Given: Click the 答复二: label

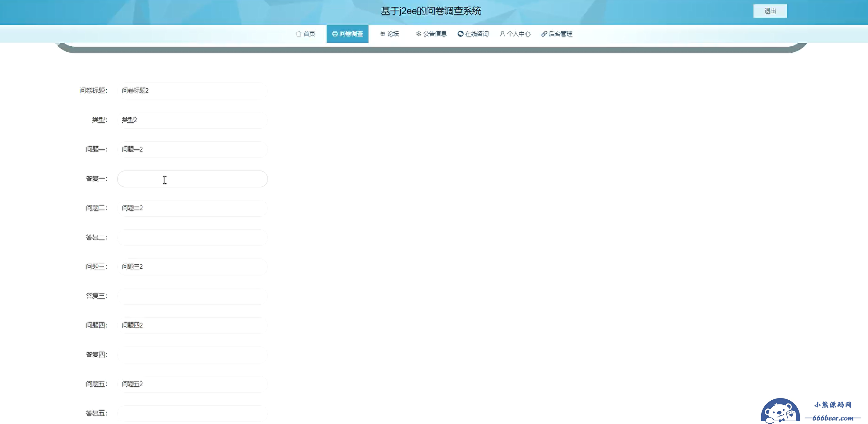Looking at the screenshot, I should click(97, 237).
